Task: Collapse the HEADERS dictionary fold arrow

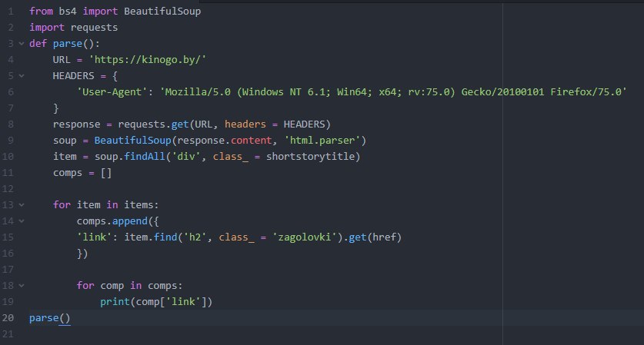Action: (22, 76)
